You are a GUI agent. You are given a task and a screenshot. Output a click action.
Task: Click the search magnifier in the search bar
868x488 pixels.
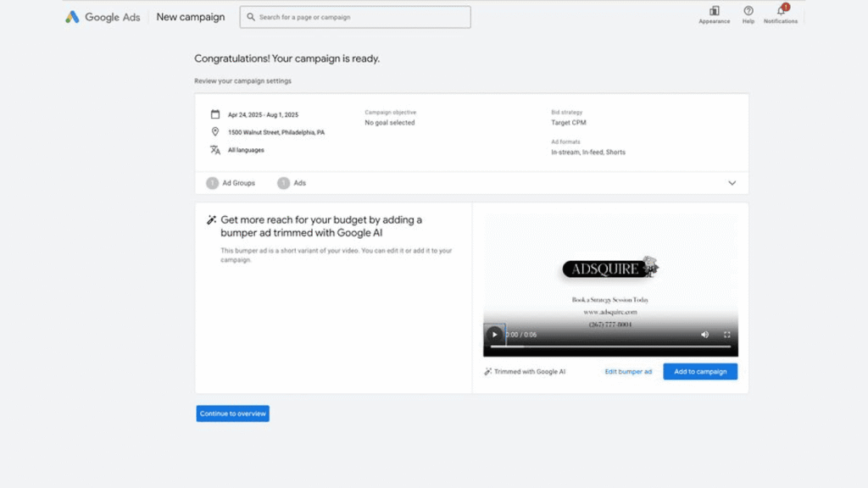click(x=250, y=16)
